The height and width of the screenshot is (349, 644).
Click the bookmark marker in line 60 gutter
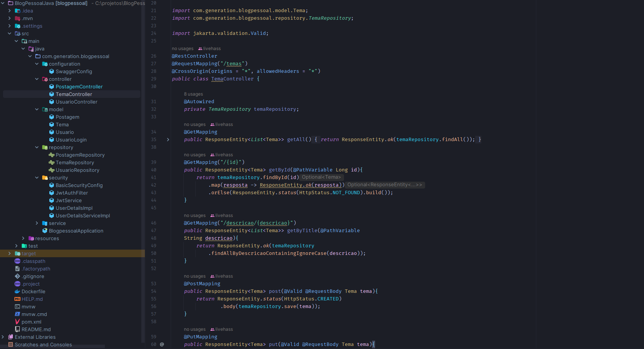162,344
